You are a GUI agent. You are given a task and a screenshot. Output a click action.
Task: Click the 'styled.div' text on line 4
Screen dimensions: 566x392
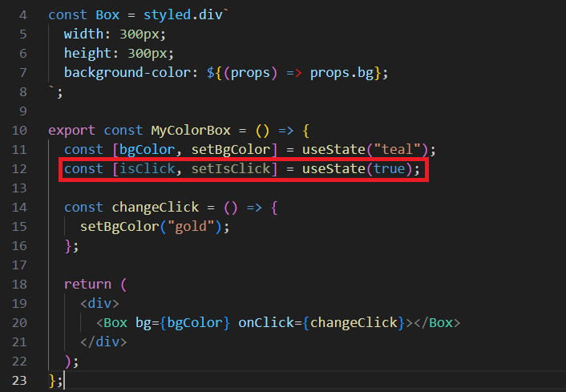tap(183, 15)
